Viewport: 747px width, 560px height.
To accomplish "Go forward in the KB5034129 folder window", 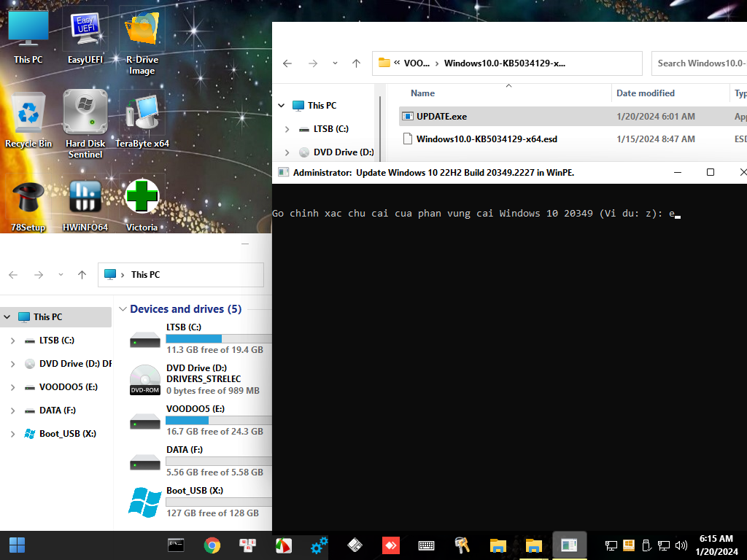I will point(312,63).
